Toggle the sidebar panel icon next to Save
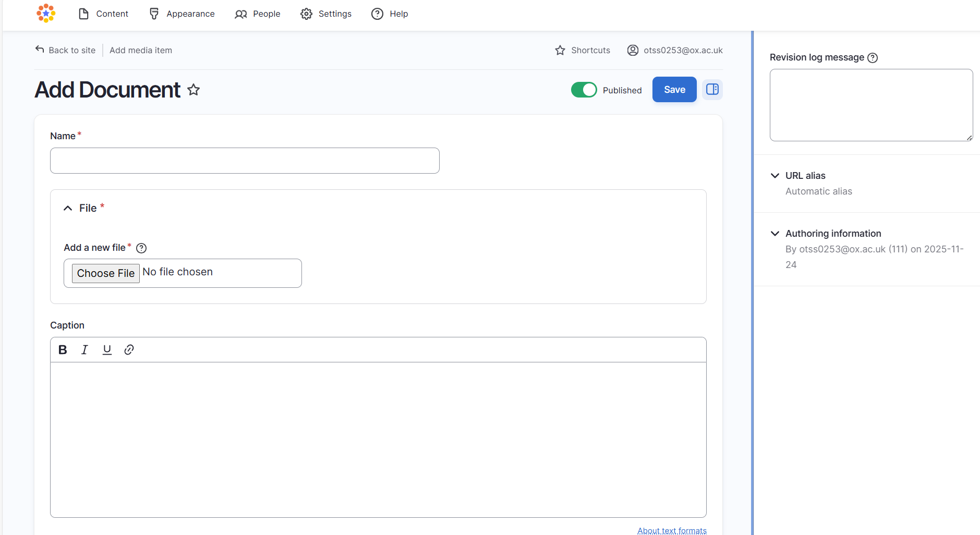This screenshot has height=535, width=980. coord(712,89)
